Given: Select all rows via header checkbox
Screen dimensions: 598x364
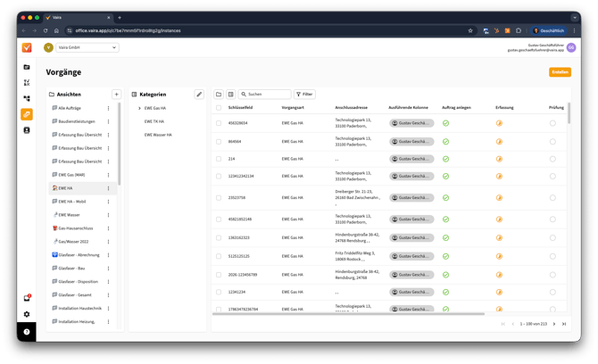Looking at the screenshot, I should click(x=219, y=107).
